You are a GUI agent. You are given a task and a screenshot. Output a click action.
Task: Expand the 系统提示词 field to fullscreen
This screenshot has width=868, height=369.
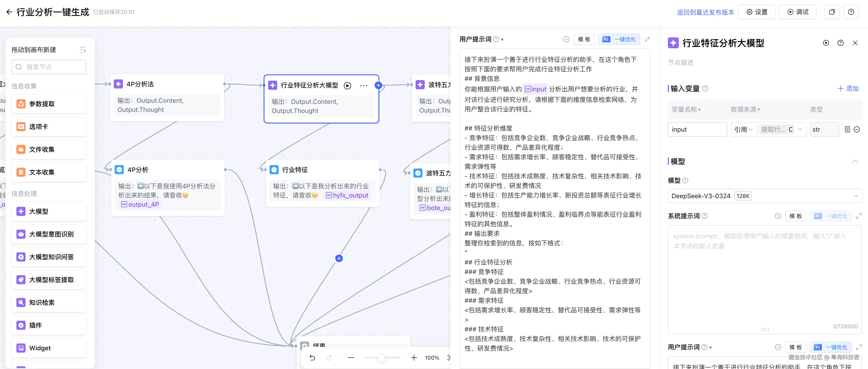[859, 216]
